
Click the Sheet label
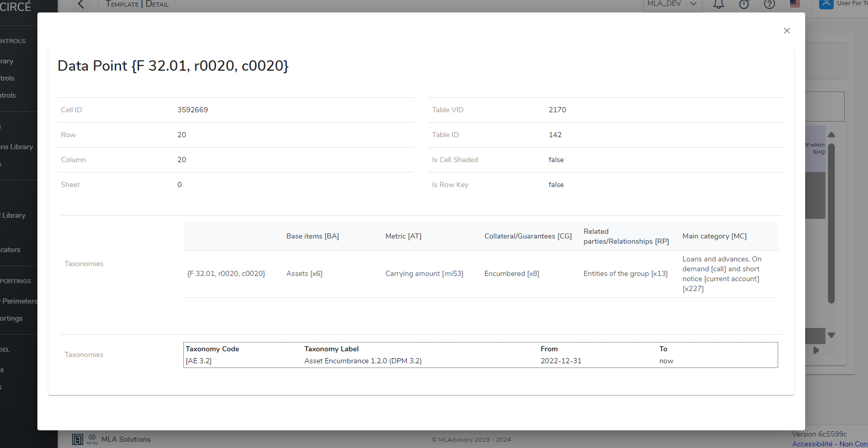70,185
